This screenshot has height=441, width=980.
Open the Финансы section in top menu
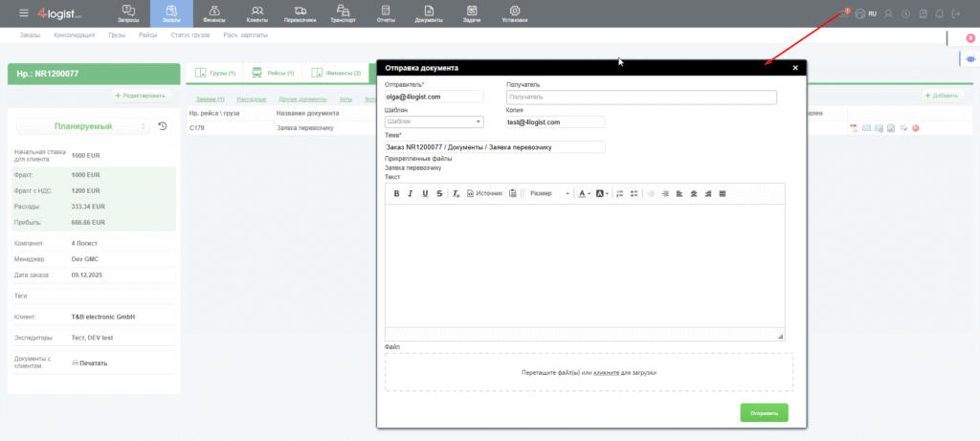[212, 13]
